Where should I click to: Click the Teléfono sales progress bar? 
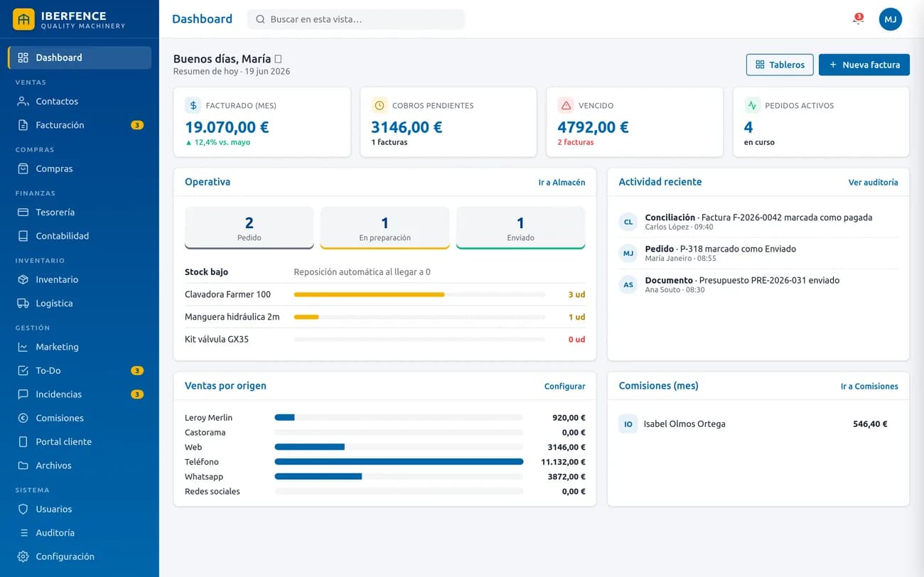399,462
